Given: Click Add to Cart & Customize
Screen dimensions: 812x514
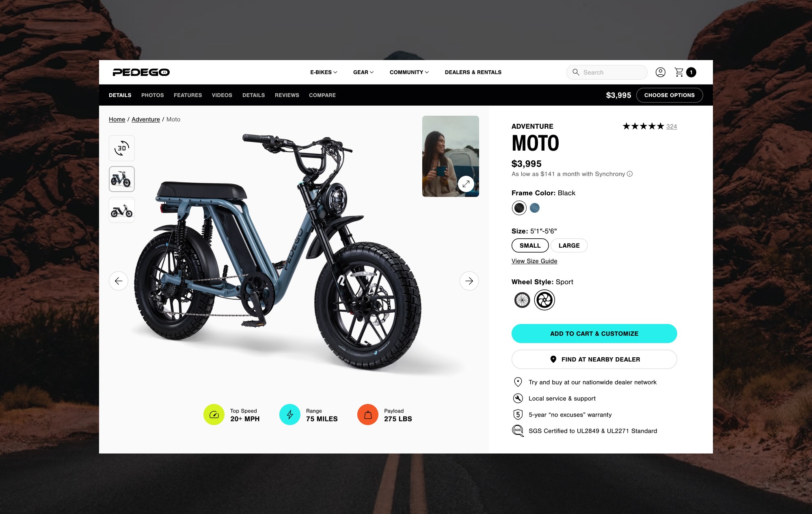Looking at the screenshot, I should 594,334.
